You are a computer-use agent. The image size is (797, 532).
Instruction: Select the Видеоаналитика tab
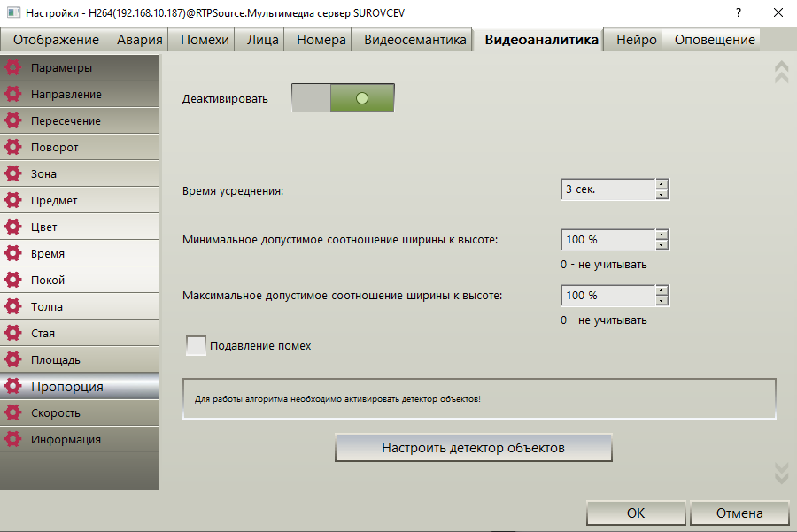pos(538,40)
